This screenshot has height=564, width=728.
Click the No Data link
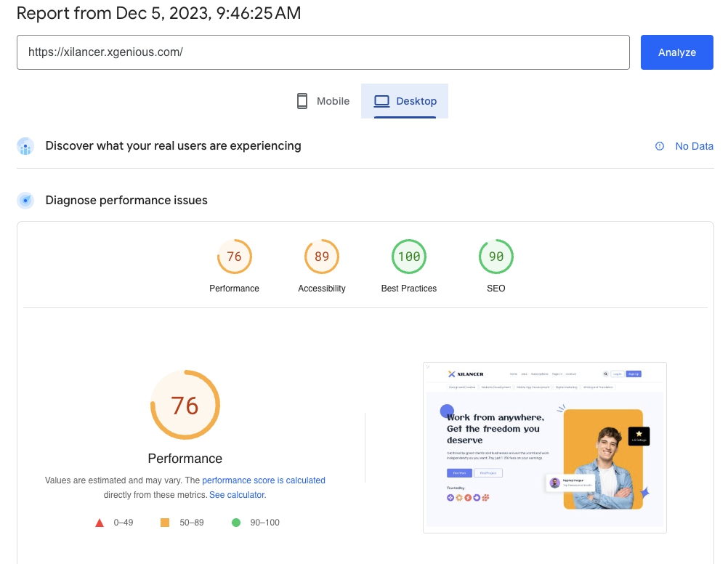694,146
